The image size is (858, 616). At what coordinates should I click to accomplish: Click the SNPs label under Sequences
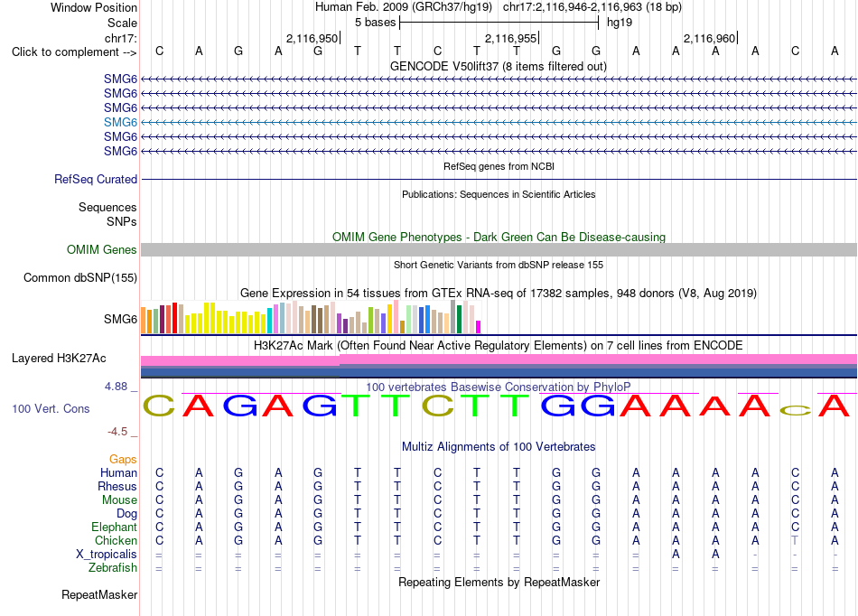click(x=122, y=221)
